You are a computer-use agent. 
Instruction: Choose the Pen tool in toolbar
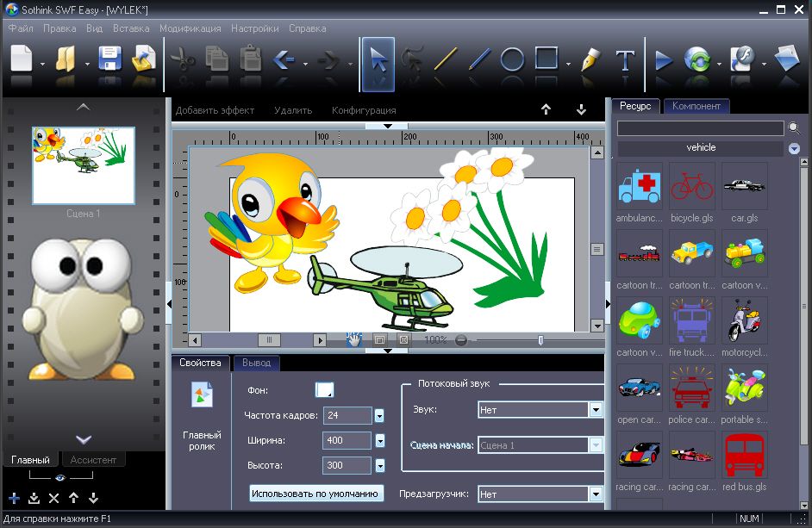[x=590, y=61]
